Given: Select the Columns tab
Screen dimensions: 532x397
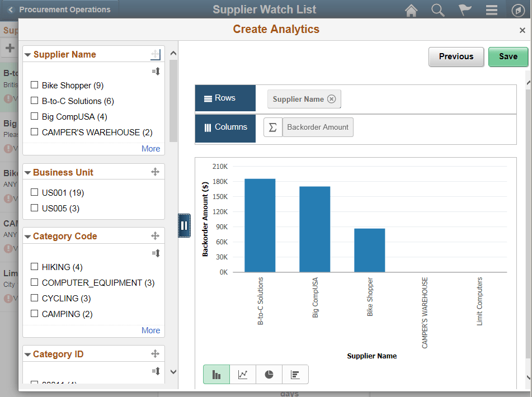Looking at the screenshot, I should [225, 128].
